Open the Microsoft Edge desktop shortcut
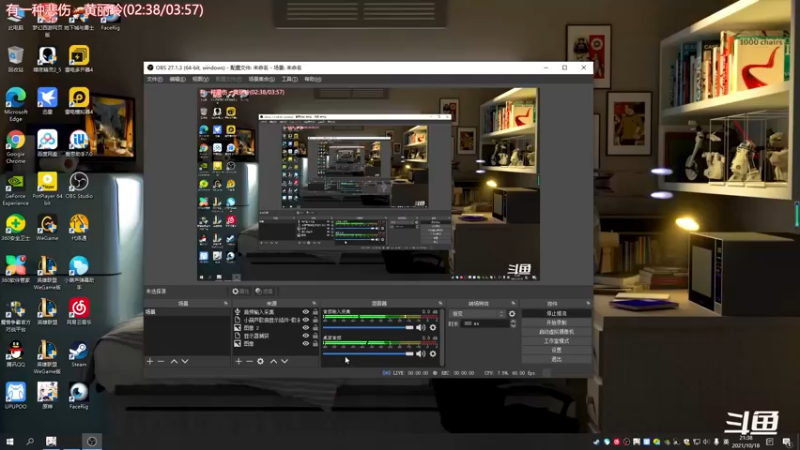The height and width of the screenshot is (450, 800). [x=15, y=105]
